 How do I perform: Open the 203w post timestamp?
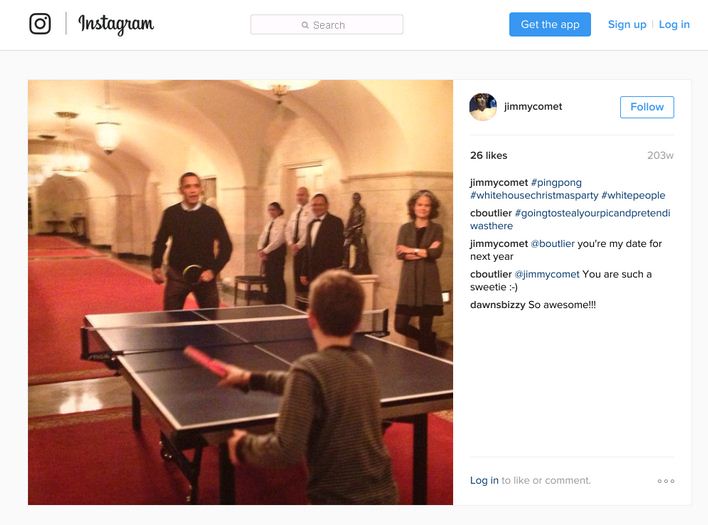tap(660, 155)
